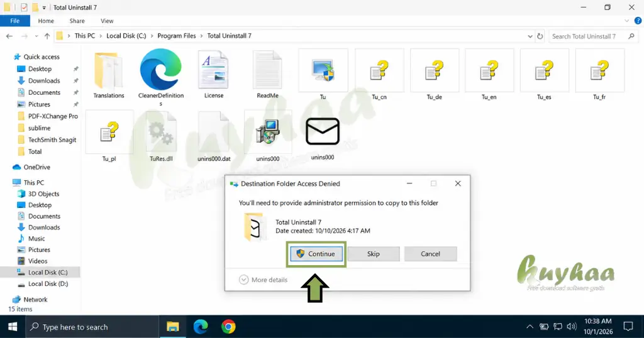Image resolution: width=644 pixels, height=338 pixels.
Task: Switch to the Home ribbon tab
Action: coord(46,21)
